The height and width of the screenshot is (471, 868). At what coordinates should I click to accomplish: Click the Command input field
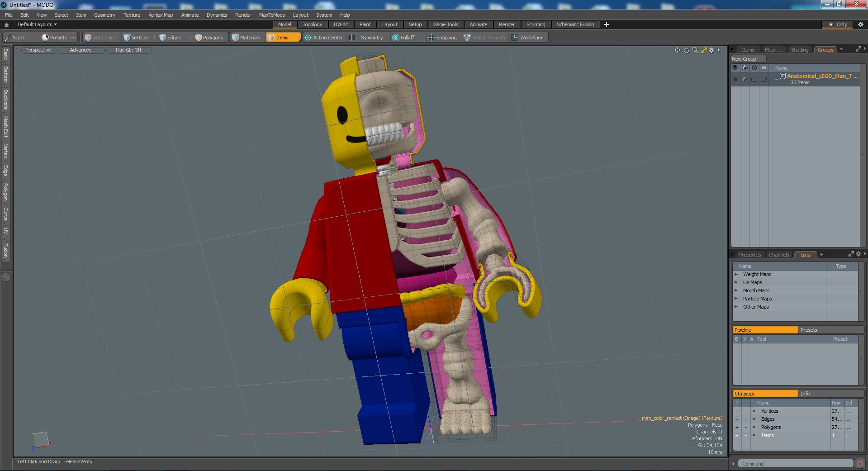pyautogui.click(x=796, y=464)
